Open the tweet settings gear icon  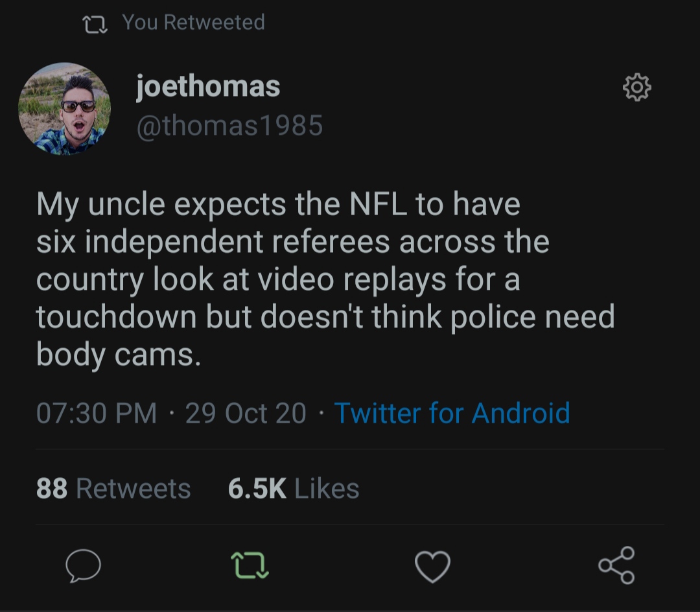(636, 88)
